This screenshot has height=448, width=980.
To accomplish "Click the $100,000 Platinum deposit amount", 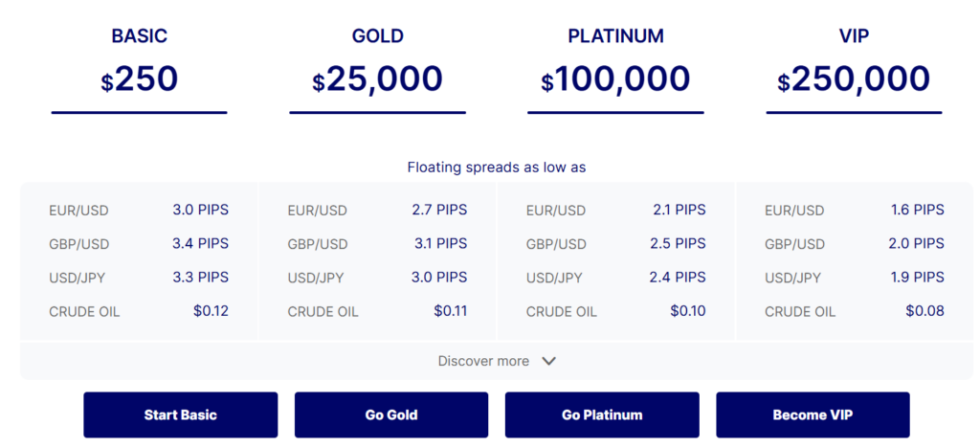I will point(615,79).
